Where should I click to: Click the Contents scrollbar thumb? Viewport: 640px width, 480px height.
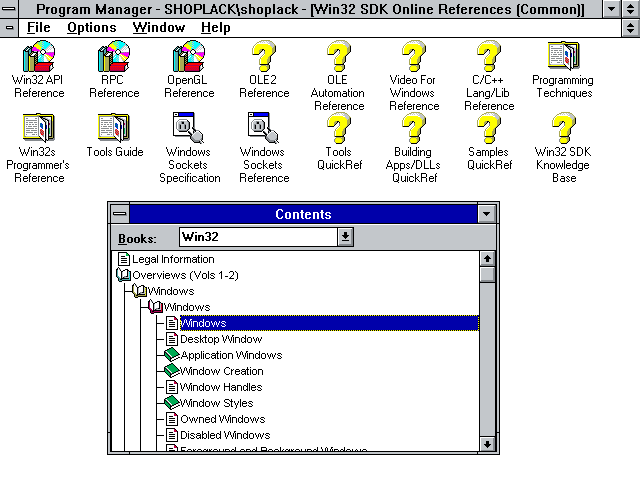[x=487, y=274]
